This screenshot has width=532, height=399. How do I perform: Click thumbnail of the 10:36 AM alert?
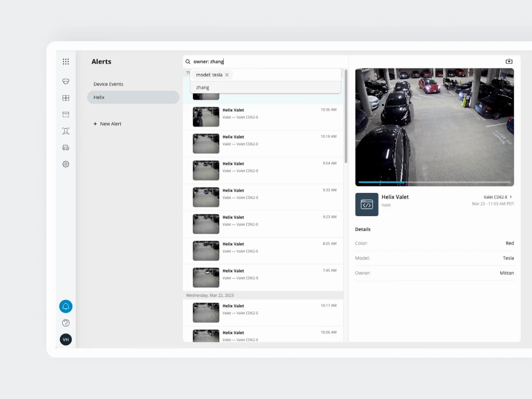point(206,117)
